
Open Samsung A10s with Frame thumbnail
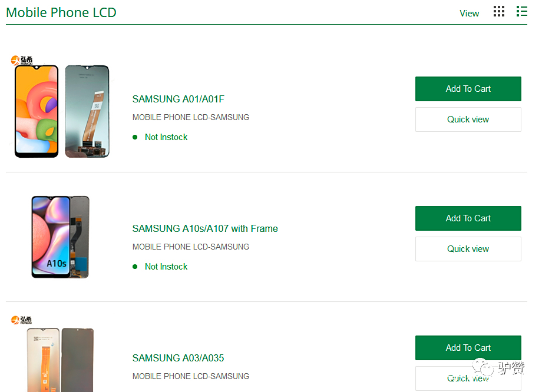point(61,237)
